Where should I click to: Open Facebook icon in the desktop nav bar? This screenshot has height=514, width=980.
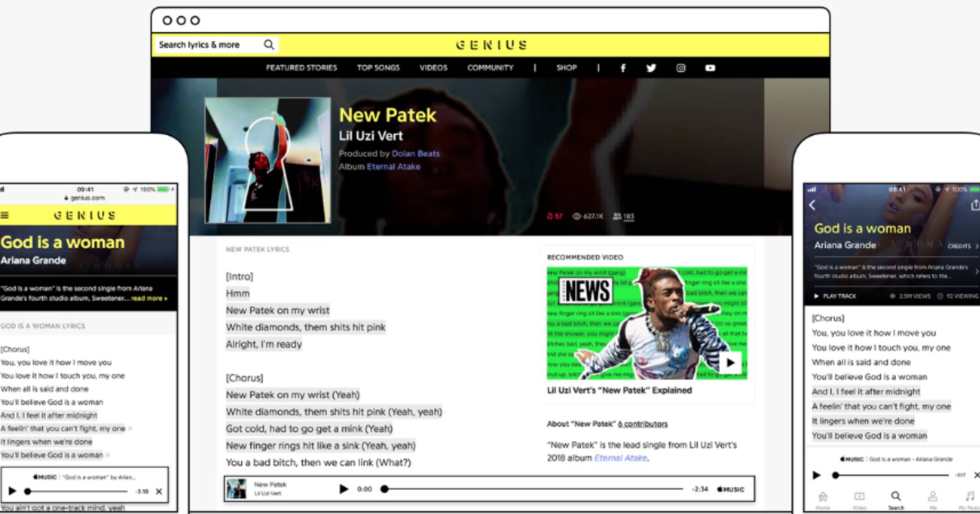coord(623,68)
